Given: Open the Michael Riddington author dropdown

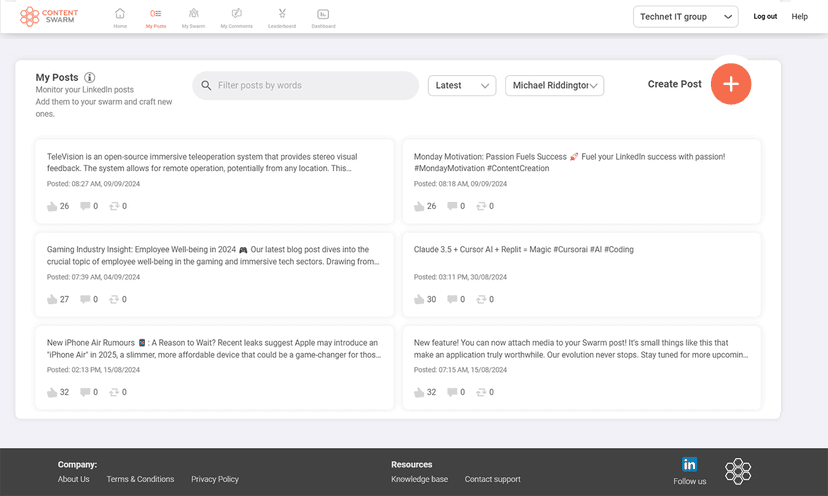Looking at the screenshot, I should 555,86.
